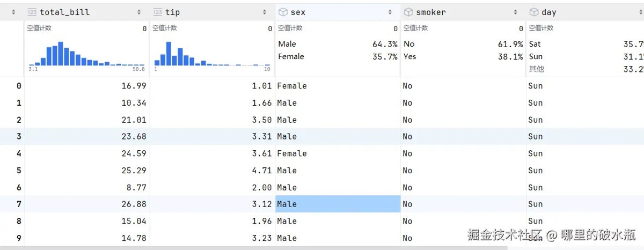Click the total_bill histogram chart

[86, 54]
